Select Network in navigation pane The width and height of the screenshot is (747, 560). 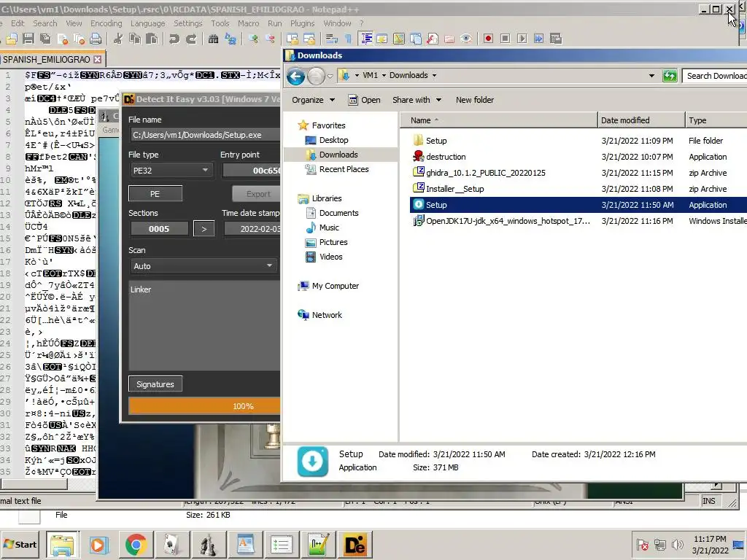pos(326,315)
